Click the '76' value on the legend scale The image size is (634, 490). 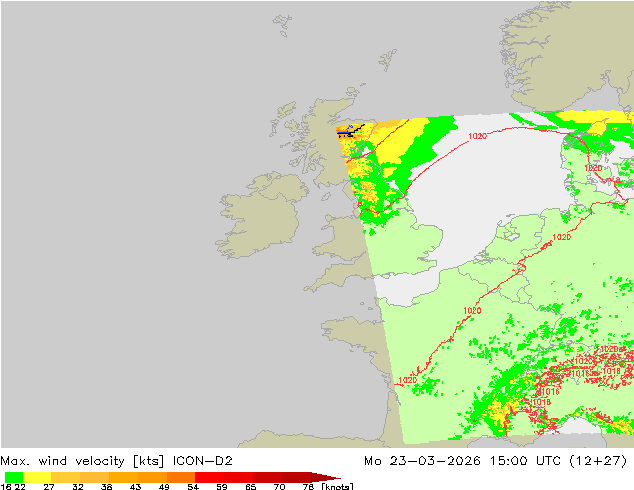[308, 486]
